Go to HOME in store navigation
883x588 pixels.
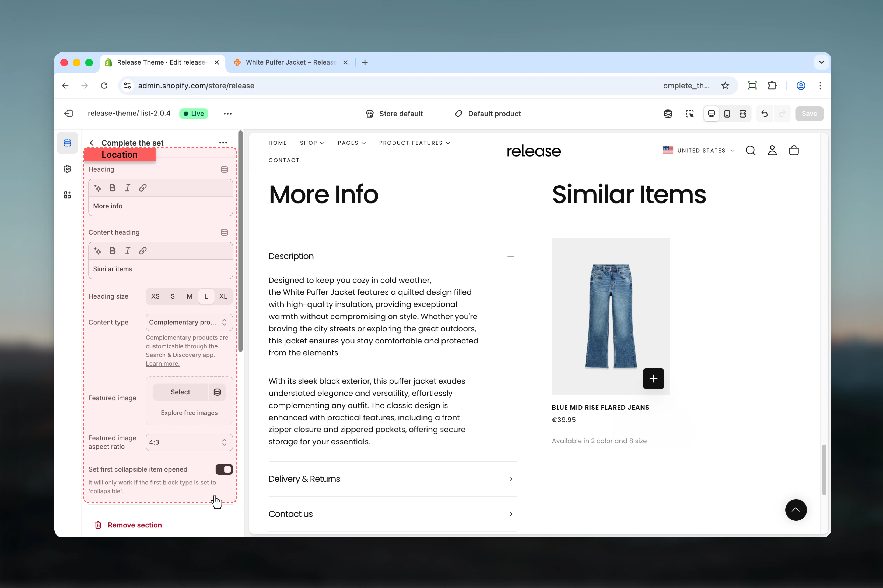(x=278, y=143)
